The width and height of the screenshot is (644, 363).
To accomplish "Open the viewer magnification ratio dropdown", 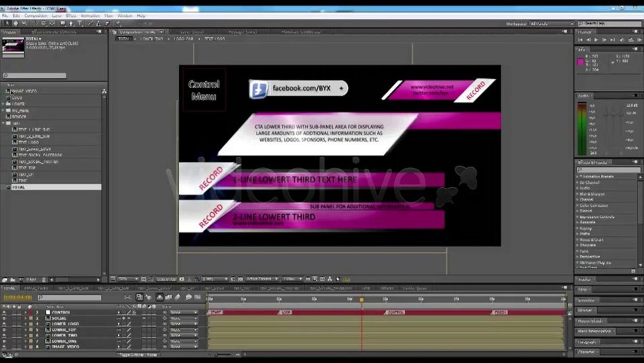I will 128,279.
